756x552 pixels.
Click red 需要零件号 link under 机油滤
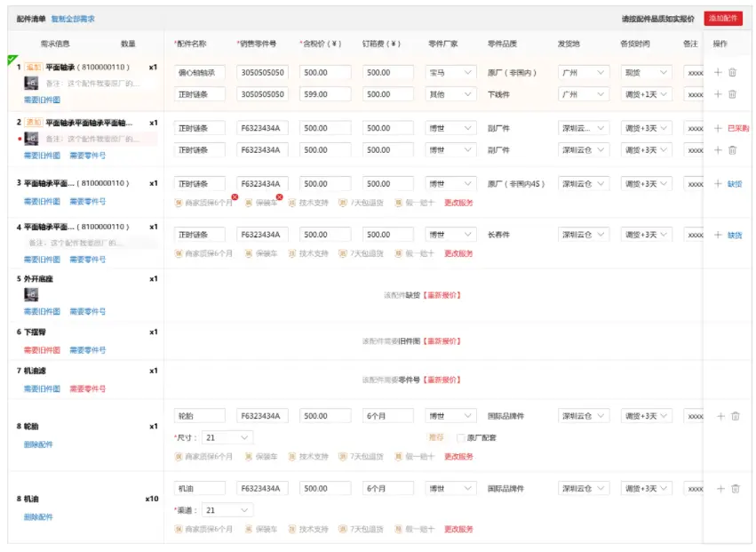coord(88,388)
